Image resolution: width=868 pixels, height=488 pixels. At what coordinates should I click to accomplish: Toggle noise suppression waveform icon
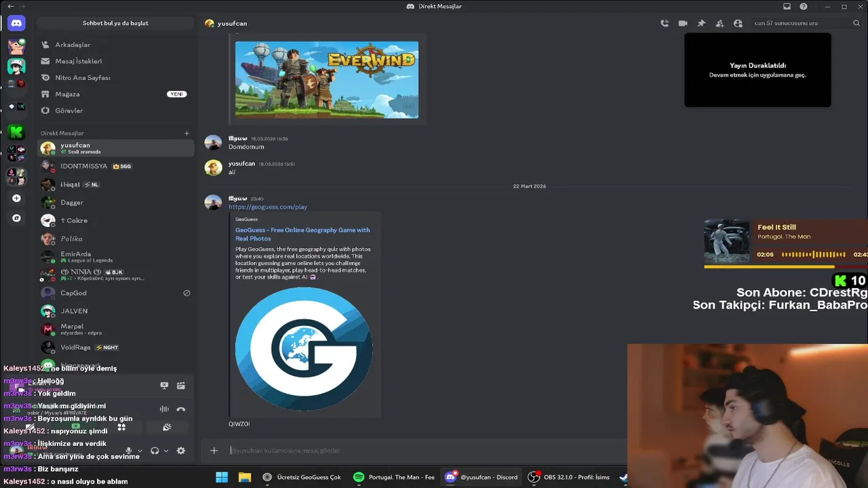164,409
